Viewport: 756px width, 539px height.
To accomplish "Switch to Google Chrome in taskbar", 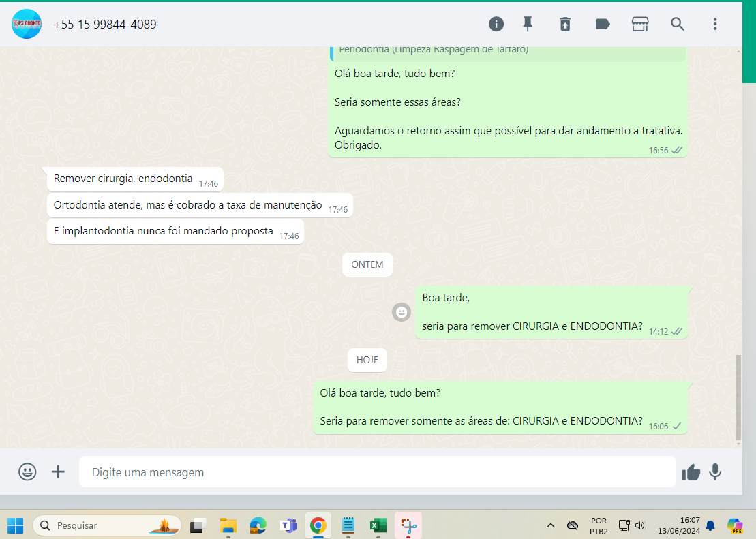I will tap(318, 525).
